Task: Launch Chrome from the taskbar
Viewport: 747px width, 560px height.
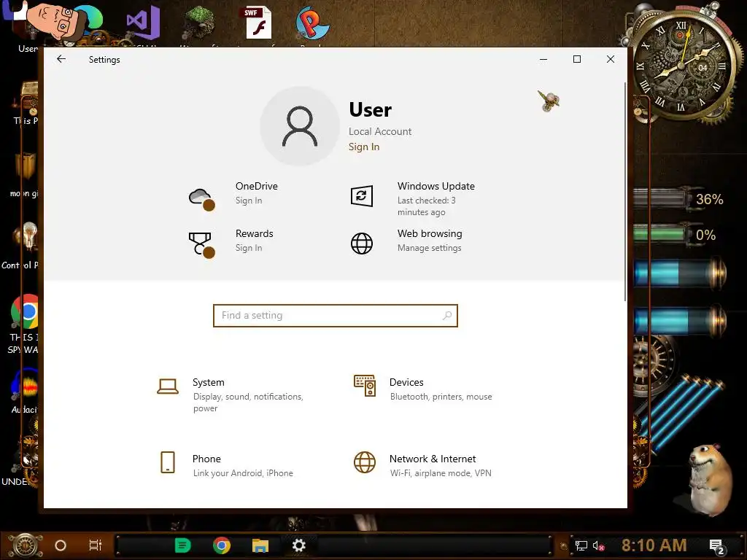Action: point(222,545)
